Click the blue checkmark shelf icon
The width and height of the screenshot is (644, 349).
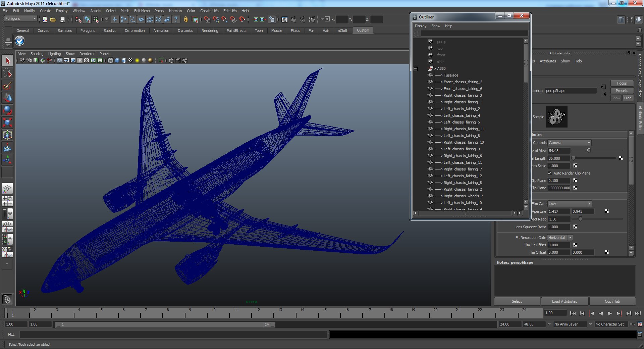coord(20,41)
